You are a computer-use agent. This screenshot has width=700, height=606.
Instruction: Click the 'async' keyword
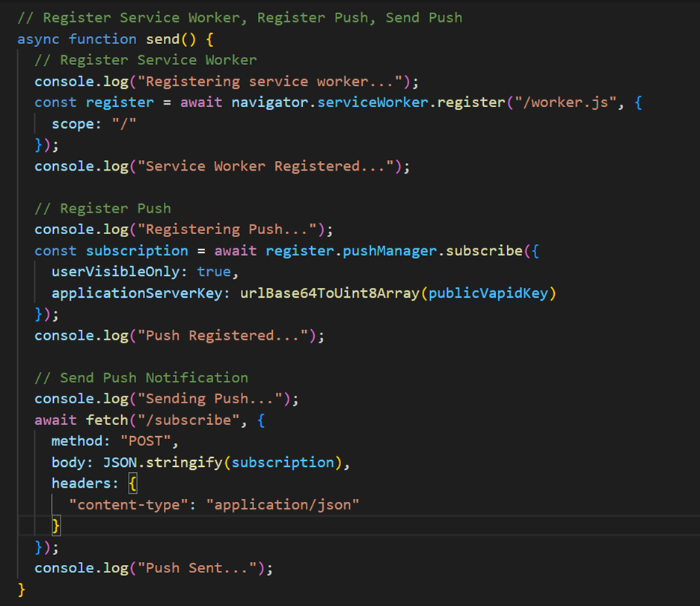pos(38,40)
